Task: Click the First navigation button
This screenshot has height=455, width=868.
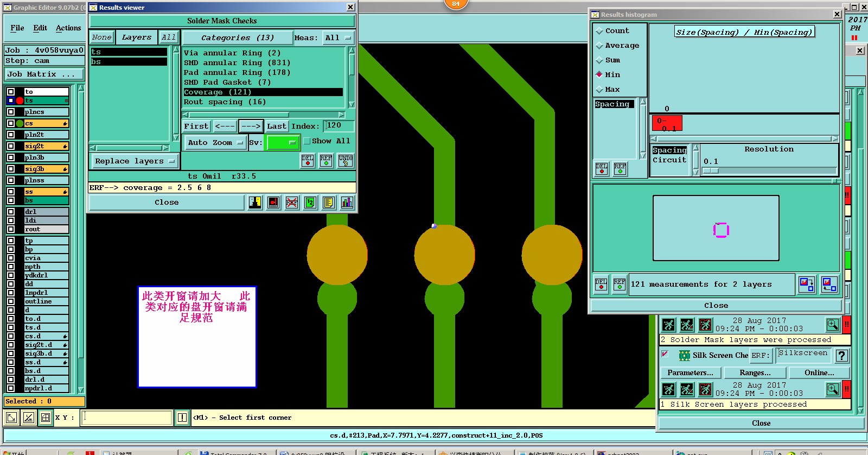Action: point(196,126)
